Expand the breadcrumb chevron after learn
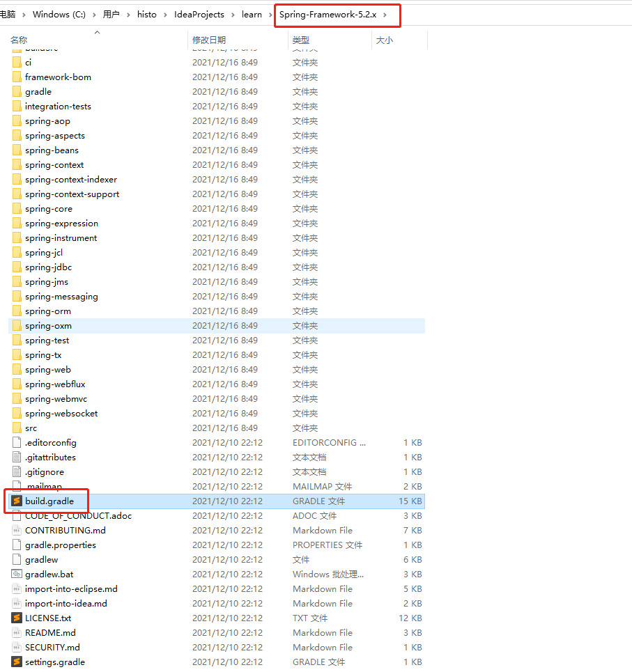This screenshot has height=672, width=632. (x=270, y=15)
